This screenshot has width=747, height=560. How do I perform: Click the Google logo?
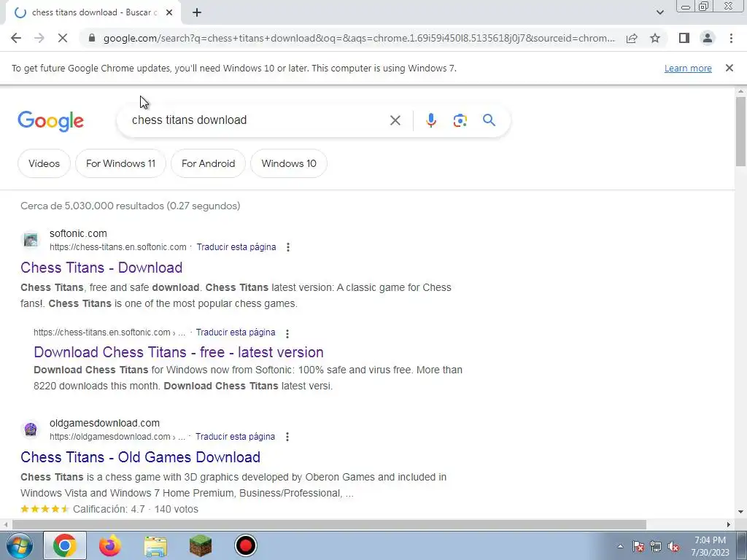coord(50,121)
